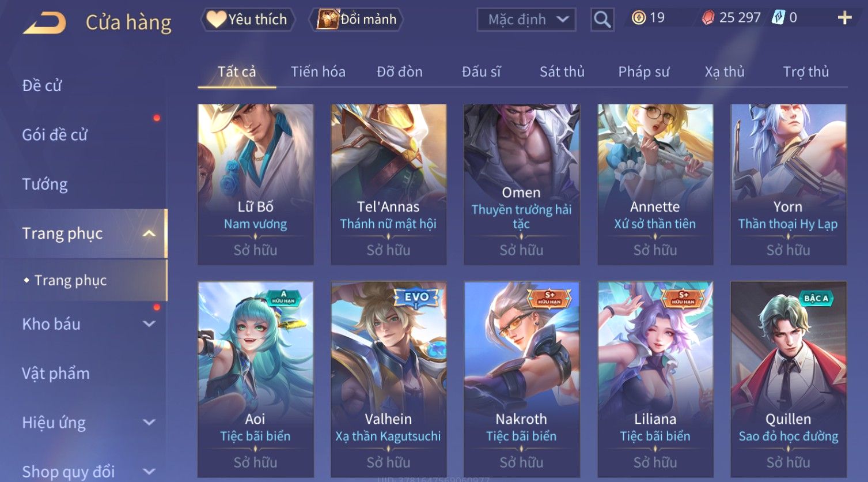The image size is (868, 482).
Task: Select Trang phục sub-item in sidebar
Action: coord(70,280)
